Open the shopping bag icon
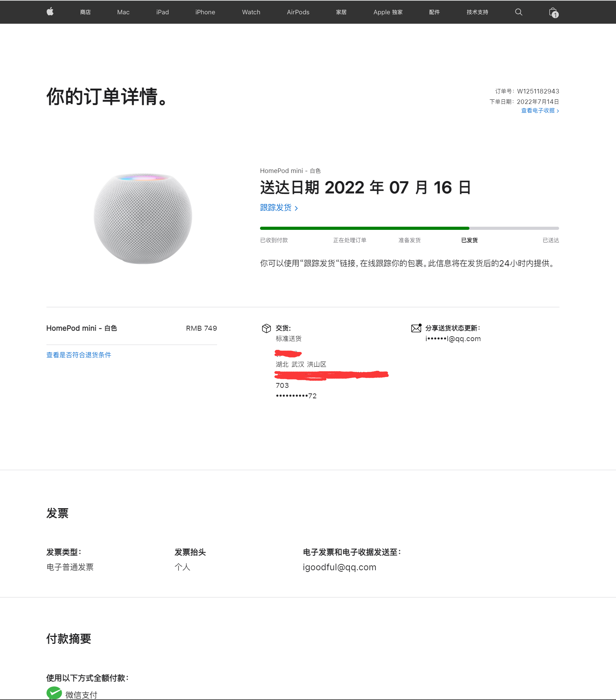 (x=554, y=13)
